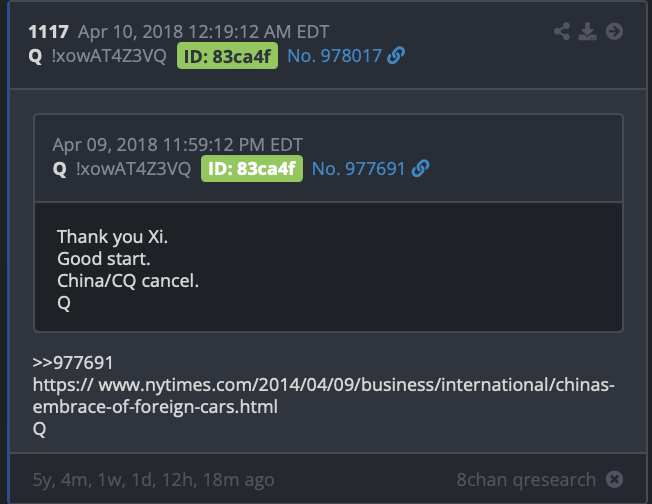
Task: Click the !xowAT4Z3VQ tripcode in the main header
Action: pos(107,57)
